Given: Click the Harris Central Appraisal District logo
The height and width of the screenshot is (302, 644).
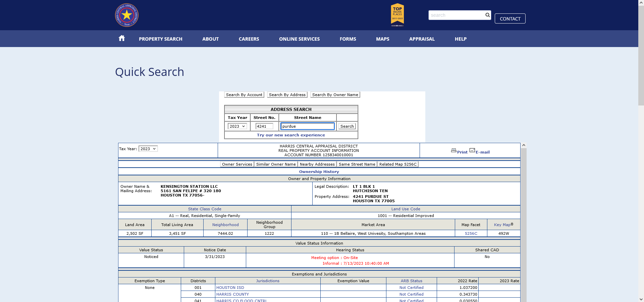Looking at the screenshot, I should [127, 15].
